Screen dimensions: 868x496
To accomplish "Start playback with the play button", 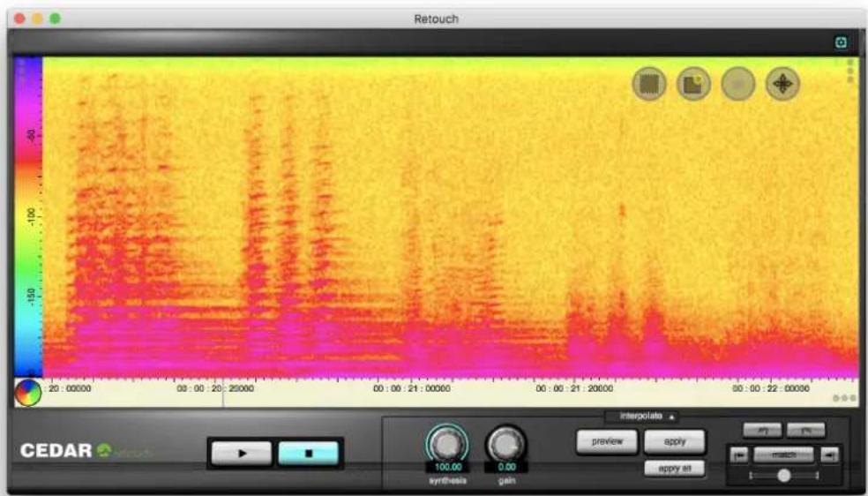I will coord(242,454).
